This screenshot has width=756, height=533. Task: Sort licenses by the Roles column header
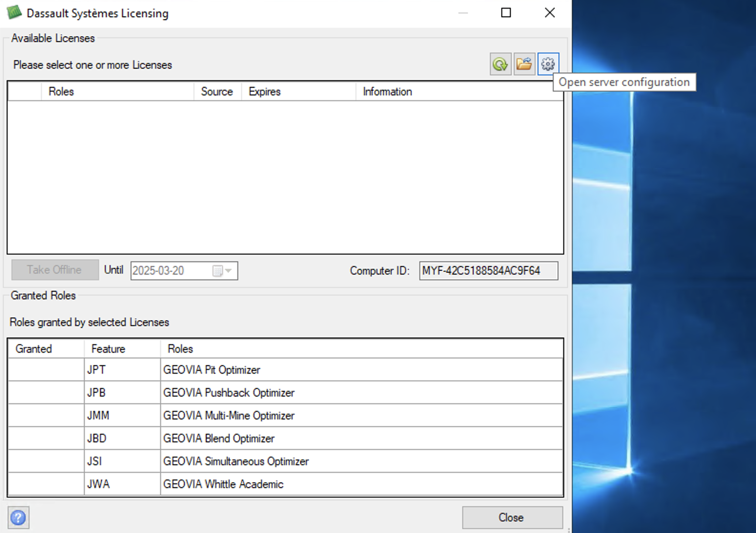coord(117,92)
